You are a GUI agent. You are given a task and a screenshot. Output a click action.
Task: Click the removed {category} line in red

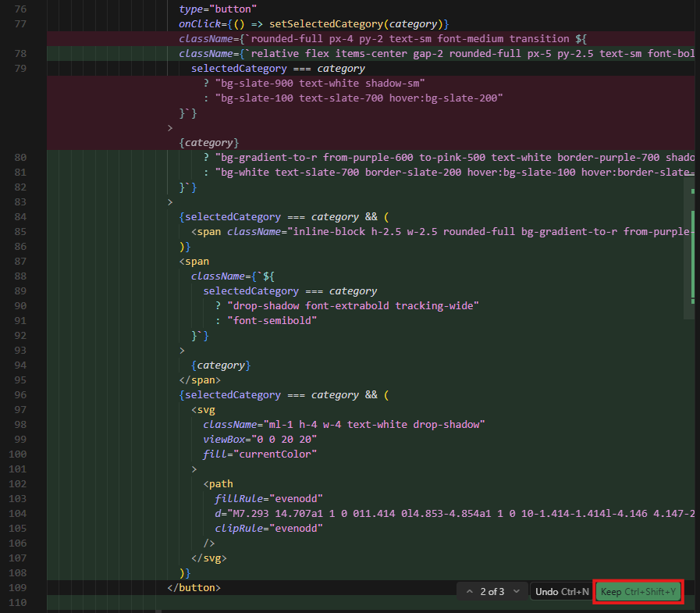coord(209,143)
